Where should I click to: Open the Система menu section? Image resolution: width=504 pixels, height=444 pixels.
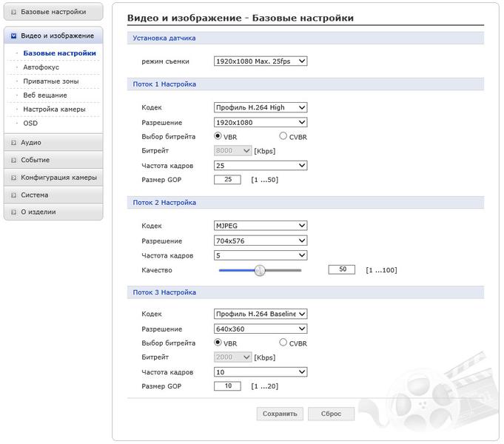(53, 195)
